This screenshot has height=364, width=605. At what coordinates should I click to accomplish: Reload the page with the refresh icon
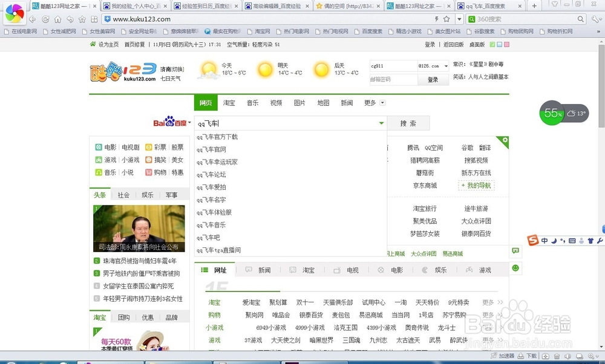tap(45, 19)
